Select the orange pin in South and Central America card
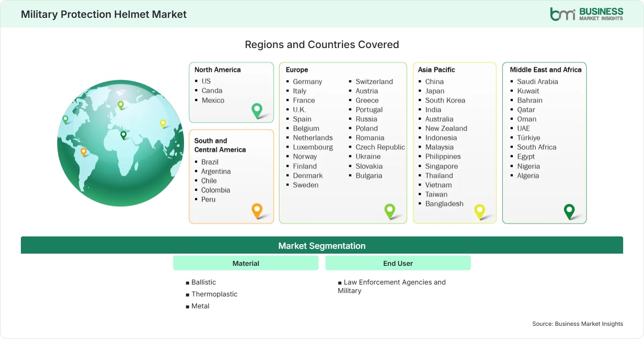This screenshot has width=644, height=339. point(257,211)
